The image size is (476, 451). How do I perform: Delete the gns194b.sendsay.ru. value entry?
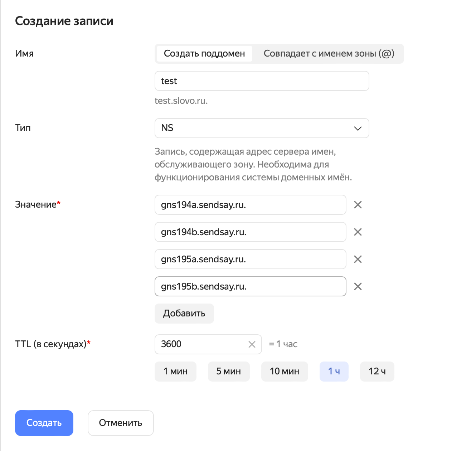point(358,232)
